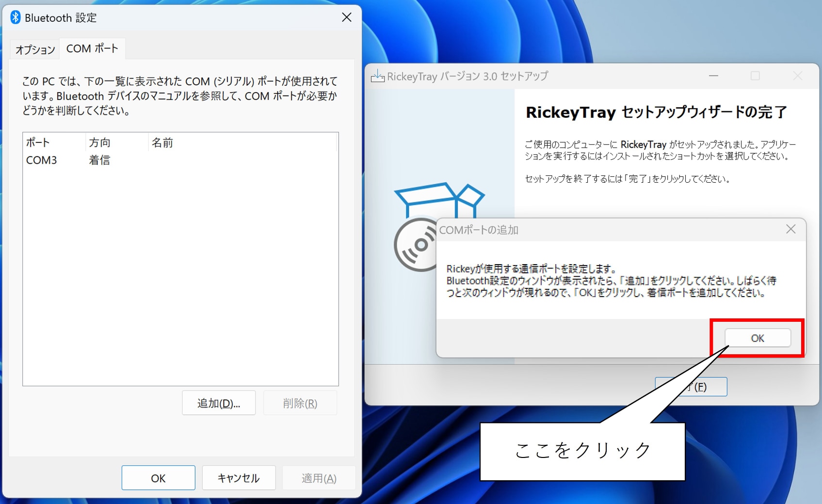822x504 pixels.
Task: Click the installer icon in the RickeyTray title bar
Action: 378,76
